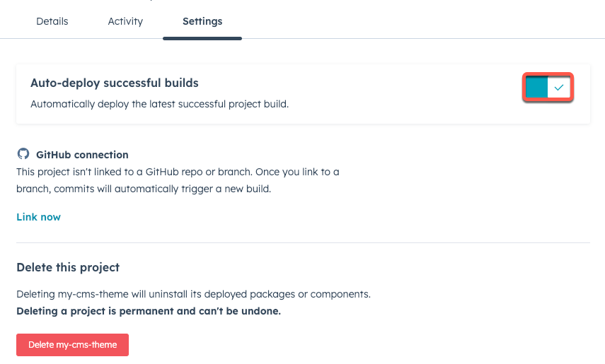The width and height of the screenshot is (605, 364).
Task: Click the text about uninstalling deployed packages
Action: tap(193, 294)
